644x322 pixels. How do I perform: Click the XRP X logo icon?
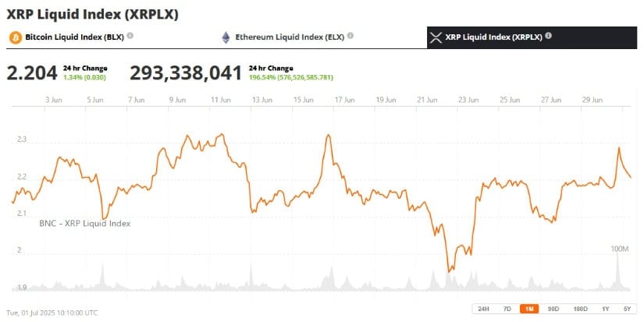pos(436,37)
